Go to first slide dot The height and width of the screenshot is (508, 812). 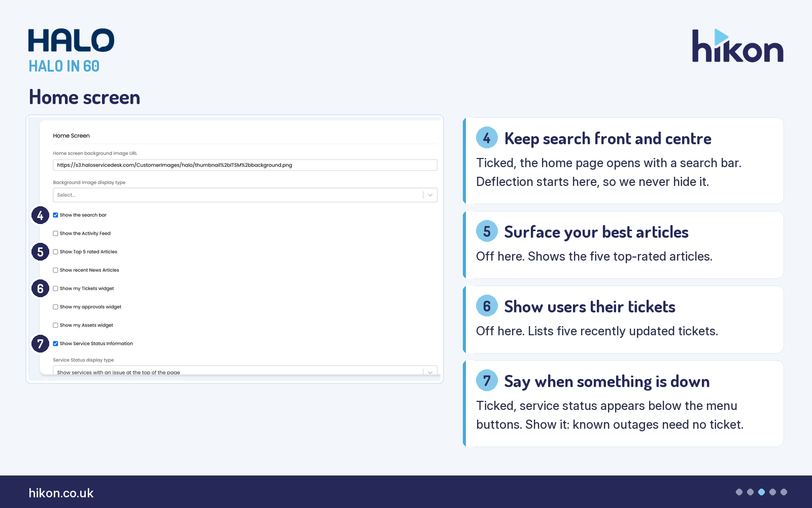739,492
